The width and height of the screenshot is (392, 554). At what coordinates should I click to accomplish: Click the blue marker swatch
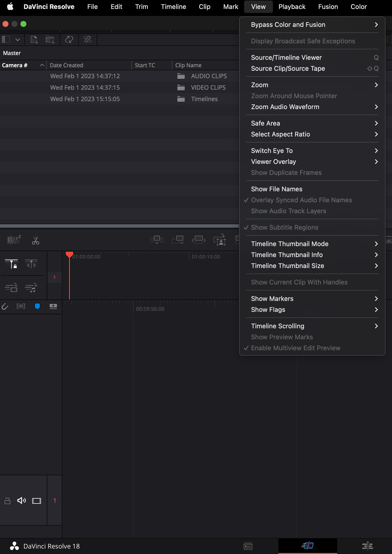pos(37,306)
